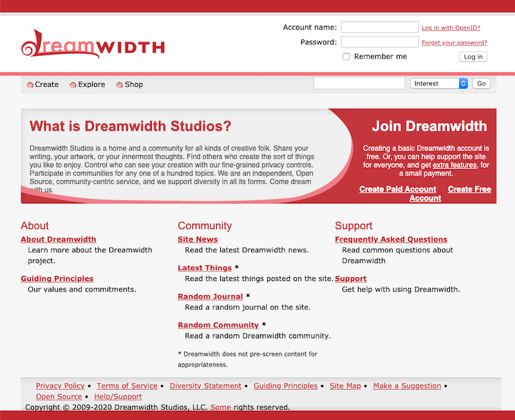Click the 'About' section heading
The height and width of the screenshot is (420, 515).
[x=35, y=226]
